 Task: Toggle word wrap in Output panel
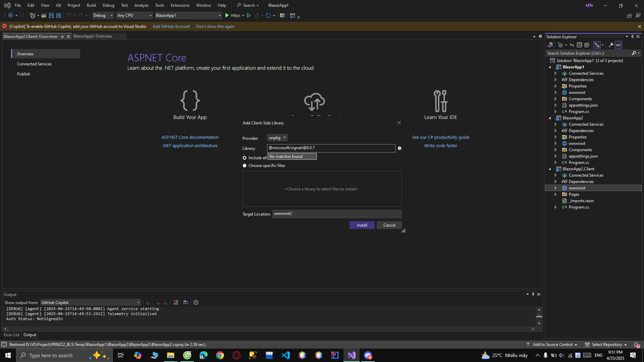tap(186, 302)
